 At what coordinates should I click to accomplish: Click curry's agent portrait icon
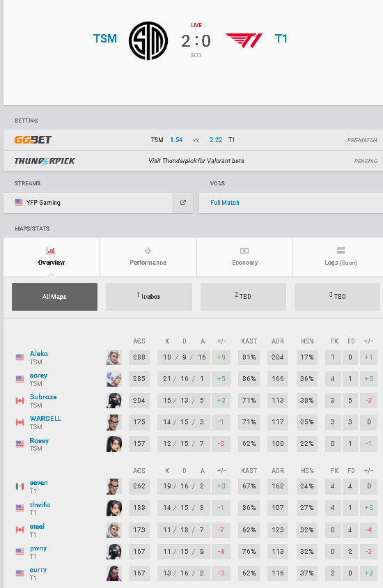[114, 573]
